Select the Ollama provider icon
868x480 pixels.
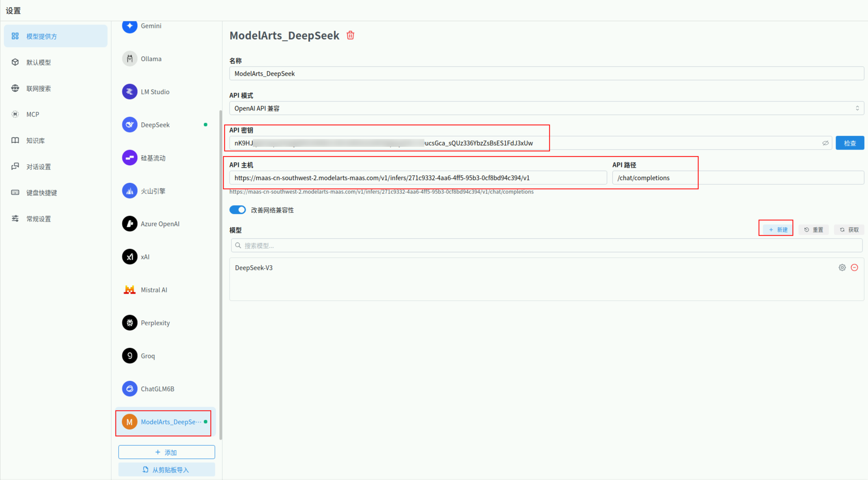pyautogui.click(x=129, y=59)
